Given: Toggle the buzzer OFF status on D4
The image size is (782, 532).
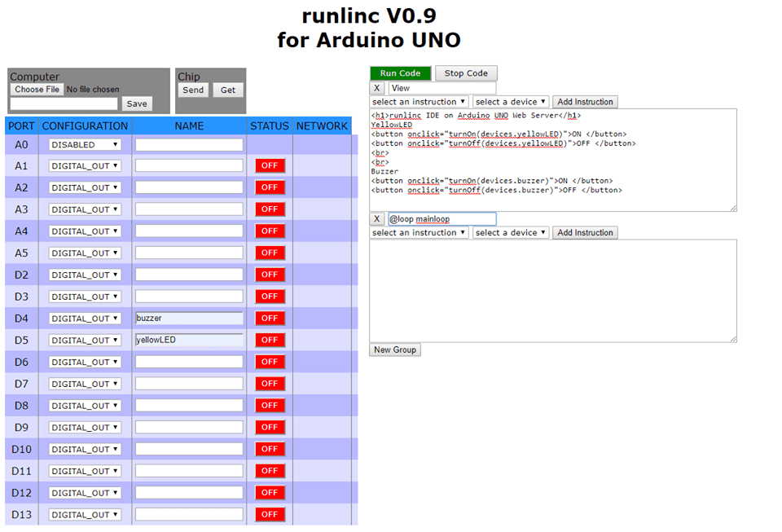Looking at the screenshot, I should [270, 318].
